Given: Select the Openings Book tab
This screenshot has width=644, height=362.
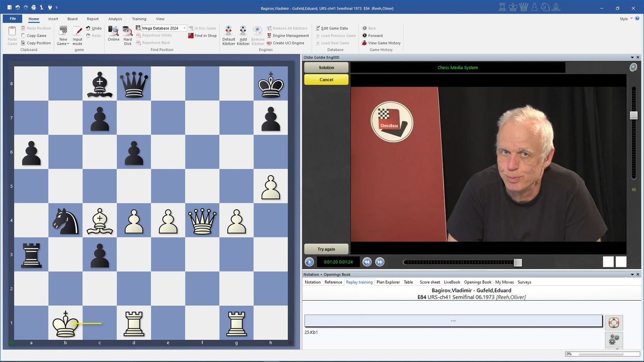Looking at the screenshot, I should tap(478, 282).
